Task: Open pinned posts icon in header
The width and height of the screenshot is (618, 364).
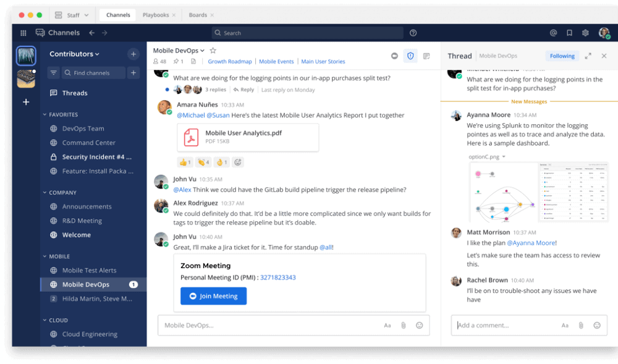Action: pos(179,61)
